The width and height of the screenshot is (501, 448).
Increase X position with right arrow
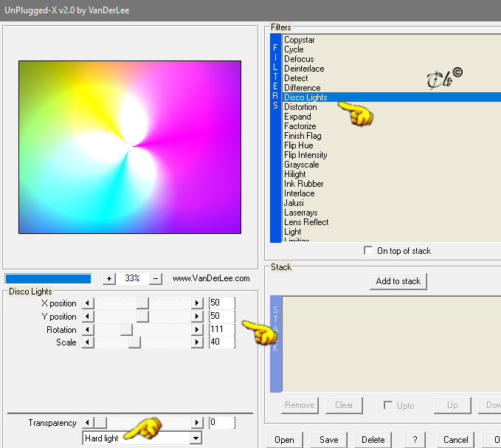(x=197, y=303)
